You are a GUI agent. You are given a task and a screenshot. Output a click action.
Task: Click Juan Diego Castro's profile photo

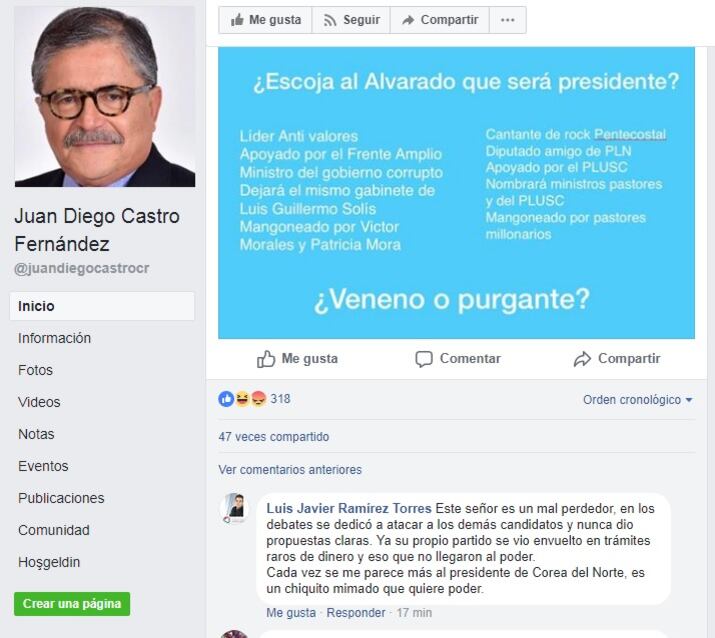pyautogui.click(x=105, y=96)
